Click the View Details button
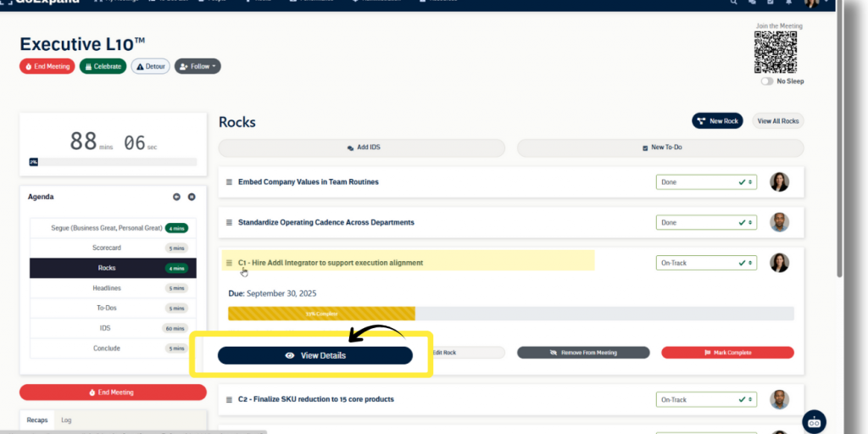Viewport: 868px width, 434px height. (x=315, y=355)
